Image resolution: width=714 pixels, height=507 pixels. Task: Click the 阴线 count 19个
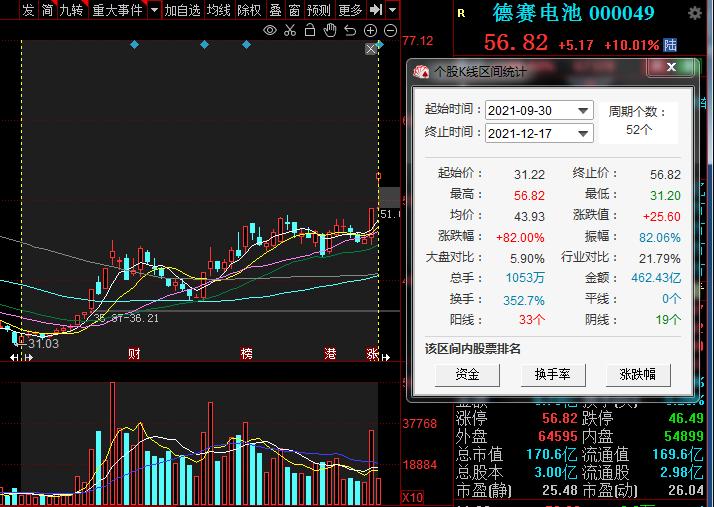point(668,319)
